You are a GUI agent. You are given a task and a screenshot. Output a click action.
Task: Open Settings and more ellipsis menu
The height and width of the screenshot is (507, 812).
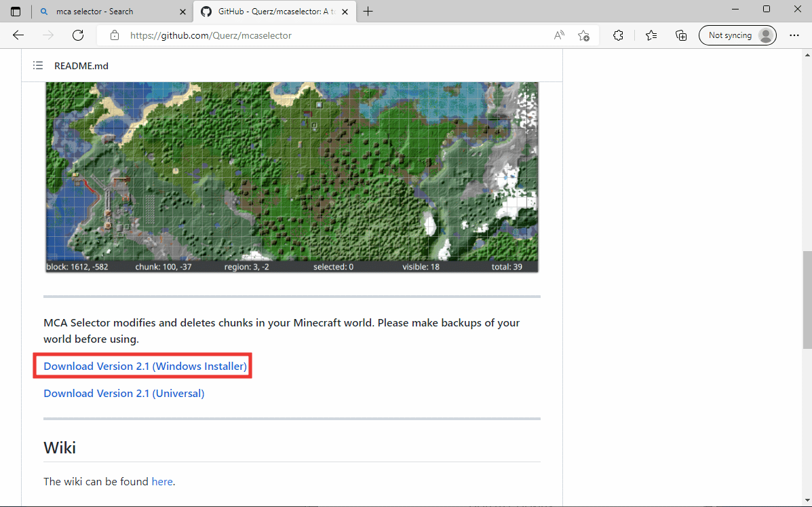794,35
